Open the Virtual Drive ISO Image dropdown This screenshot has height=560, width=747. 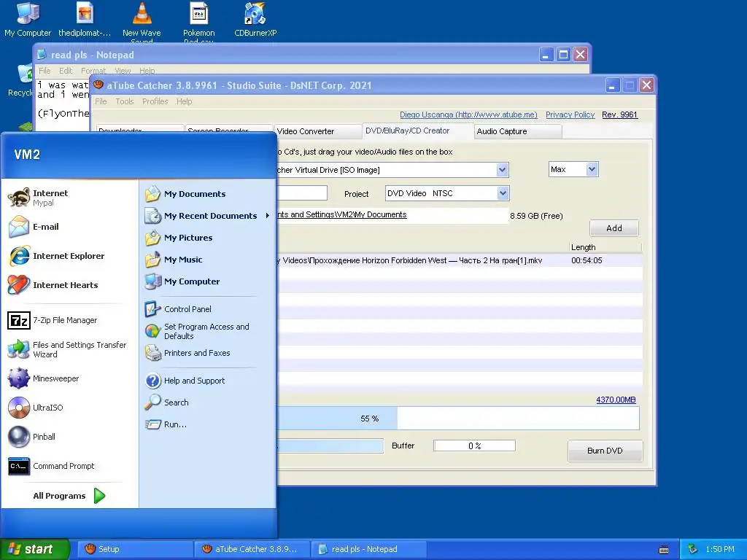[x=502, y=170]
